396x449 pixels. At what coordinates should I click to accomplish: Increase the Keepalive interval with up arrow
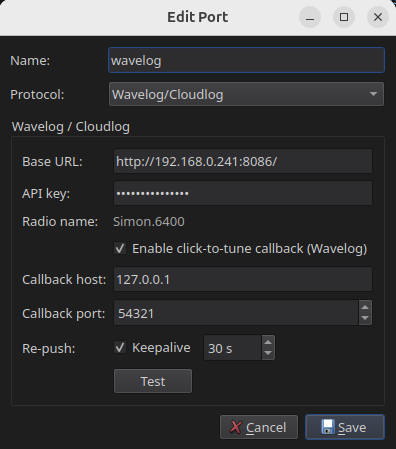[x=268, y=342]
